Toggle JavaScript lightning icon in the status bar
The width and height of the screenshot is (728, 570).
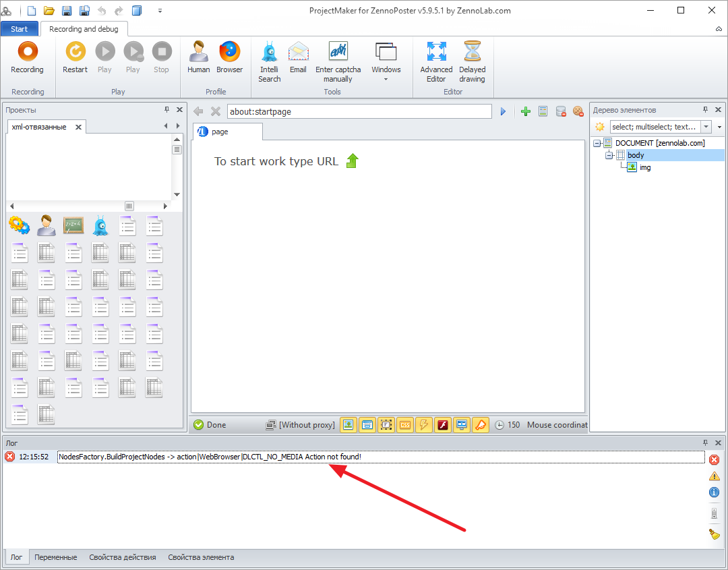(423, 424)
